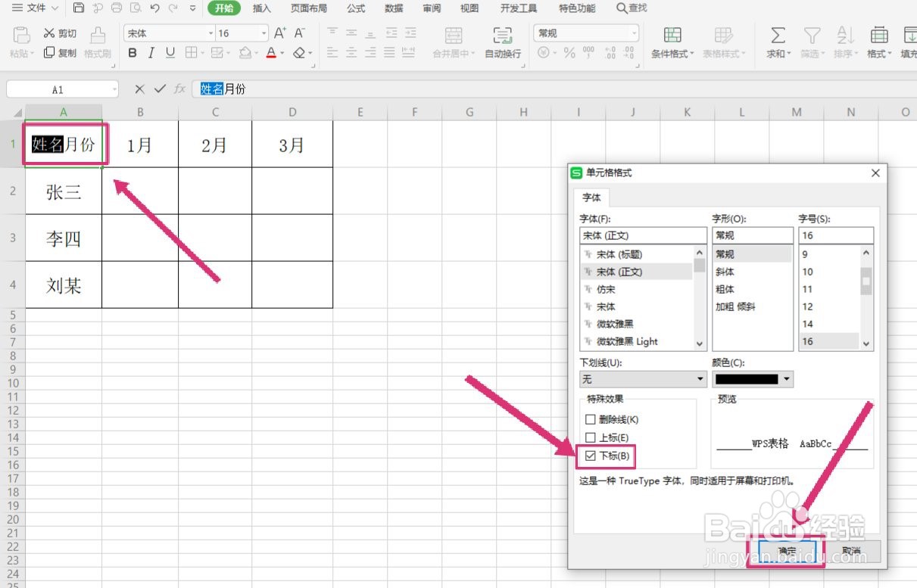Expand the 下划线(U) underline dropdown
Viewport: 917px width, 588px height.
[x=700, y=379]
